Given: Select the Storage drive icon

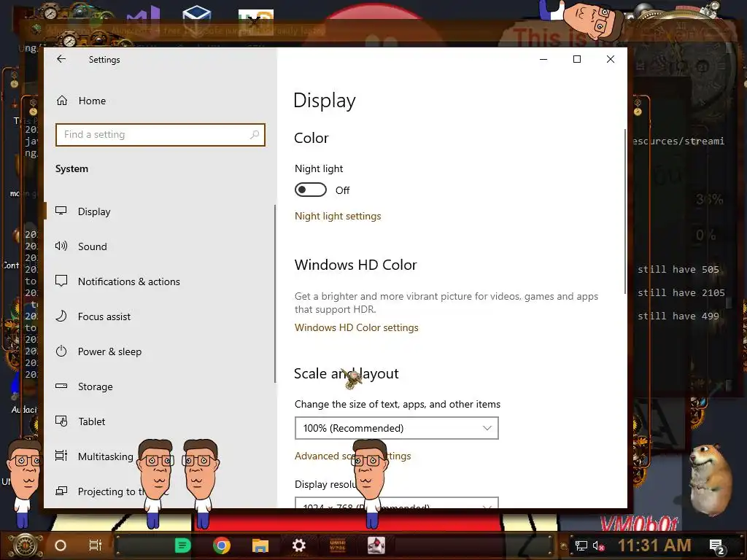Looking at the screenshot, I should coord(61,386).
